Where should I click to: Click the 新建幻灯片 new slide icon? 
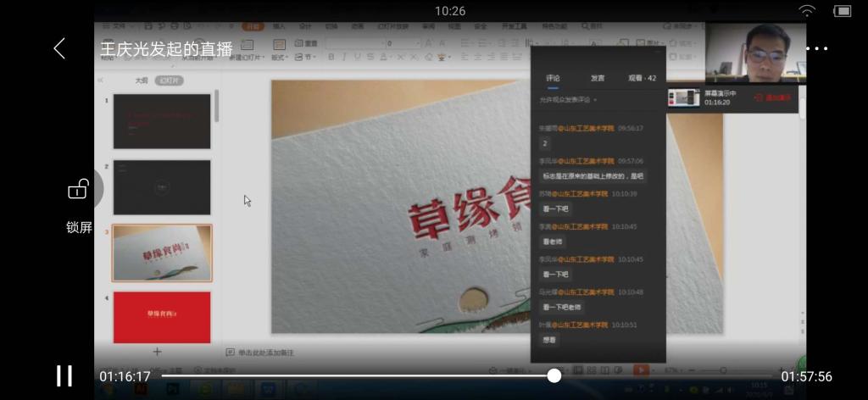tap(247, 46)
